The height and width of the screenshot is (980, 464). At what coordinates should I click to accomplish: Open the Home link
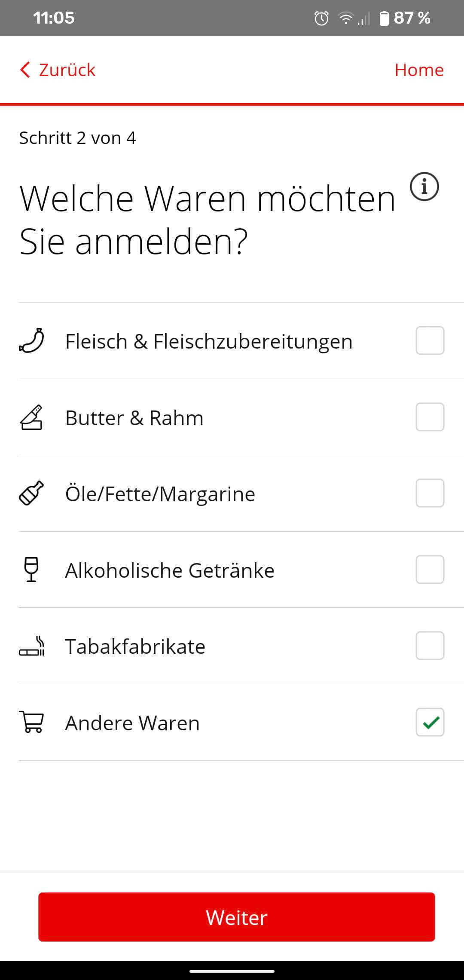point(419,70)
